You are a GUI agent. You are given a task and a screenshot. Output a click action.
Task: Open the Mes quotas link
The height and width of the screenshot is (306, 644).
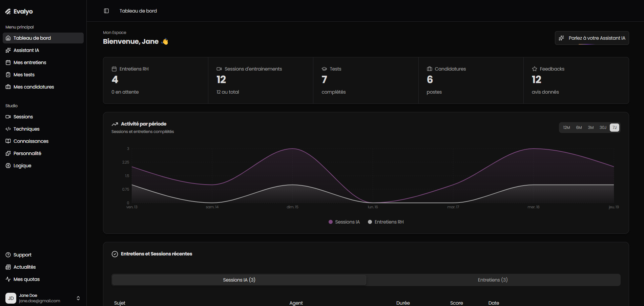click(26, 279)
